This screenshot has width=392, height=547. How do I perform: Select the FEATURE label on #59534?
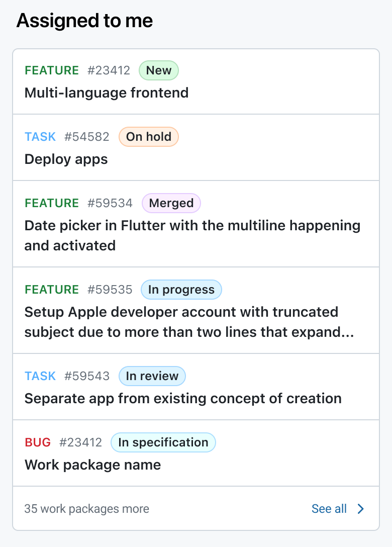[51, 203]
